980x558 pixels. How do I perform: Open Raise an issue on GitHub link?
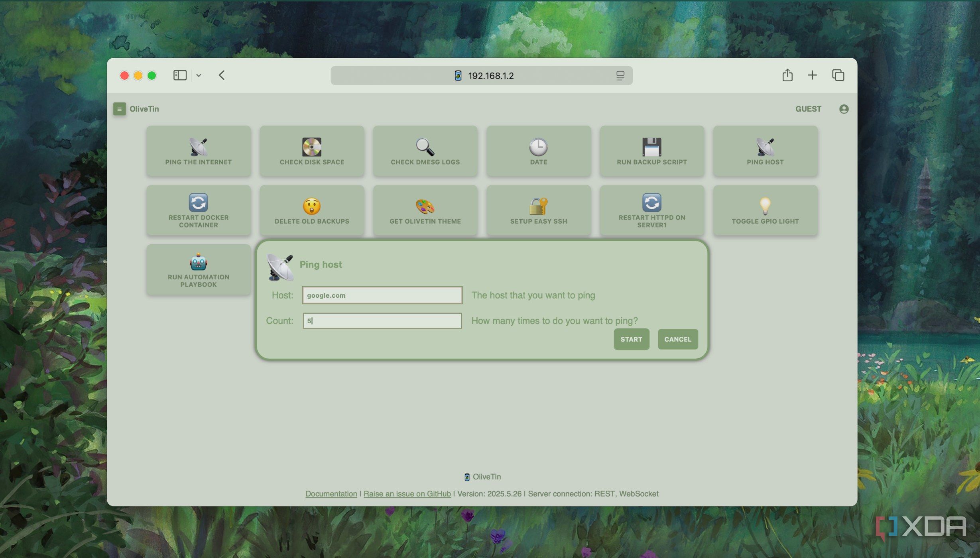coord(407,493)
